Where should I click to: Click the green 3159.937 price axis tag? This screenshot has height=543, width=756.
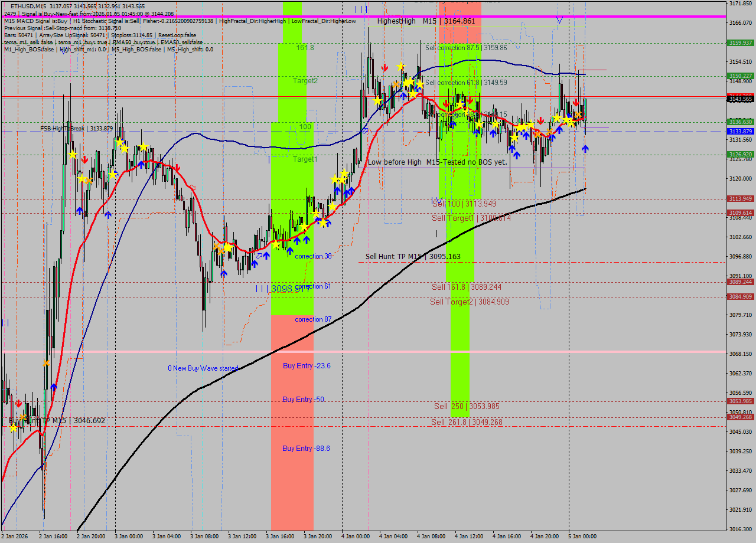tap(740, 43)
